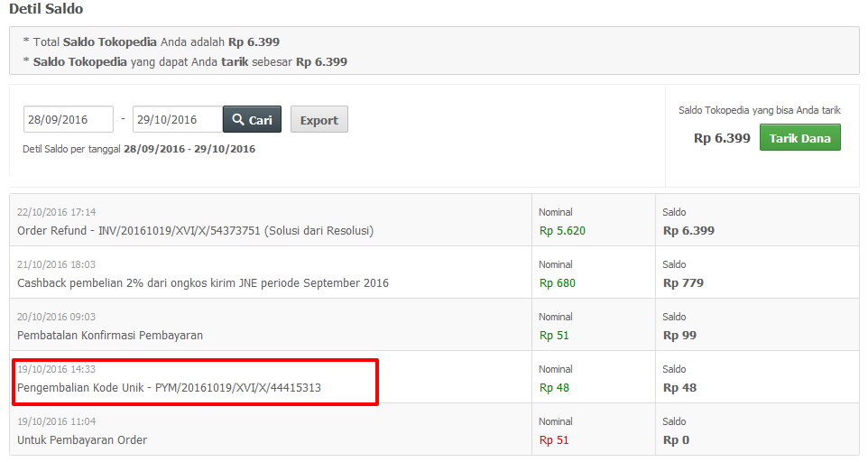The width and height of the screenshot is (868, 462).
Task: Click the magnifier icon in Cari button
Action: point(238,120)
